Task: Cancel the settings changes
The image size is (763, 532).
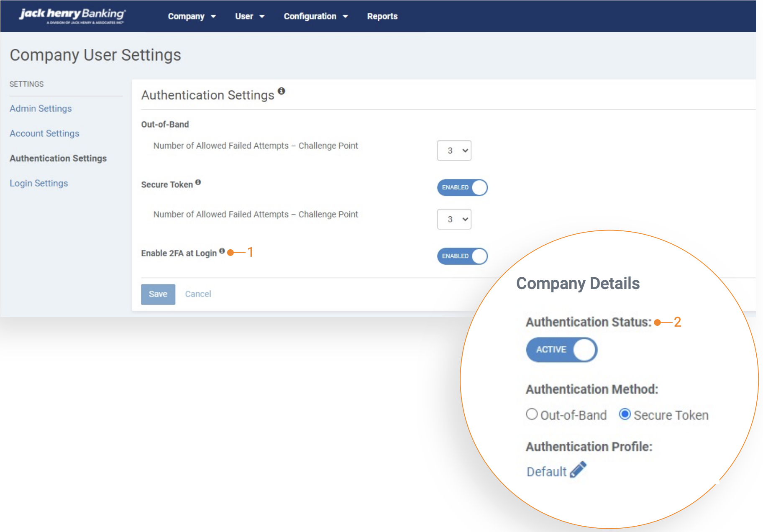Action: (x=198, y=294)
